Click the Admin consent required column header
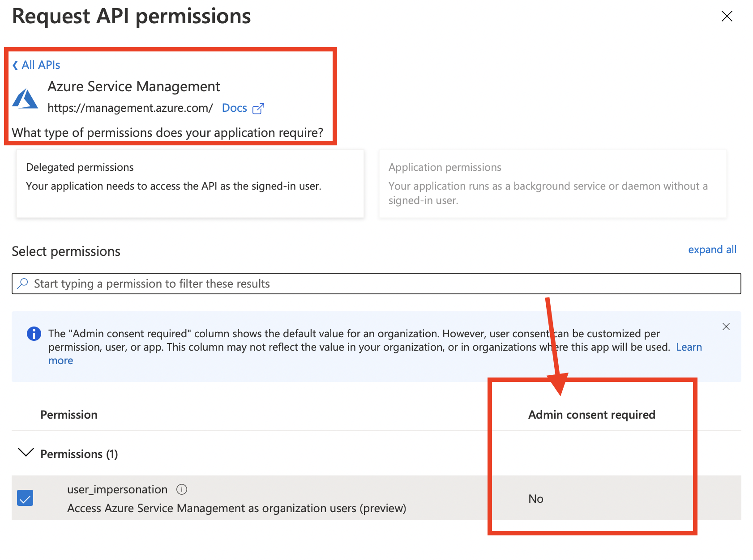This screenshot has width=753, height=560. pyautogui.click(x=591, y=415)
